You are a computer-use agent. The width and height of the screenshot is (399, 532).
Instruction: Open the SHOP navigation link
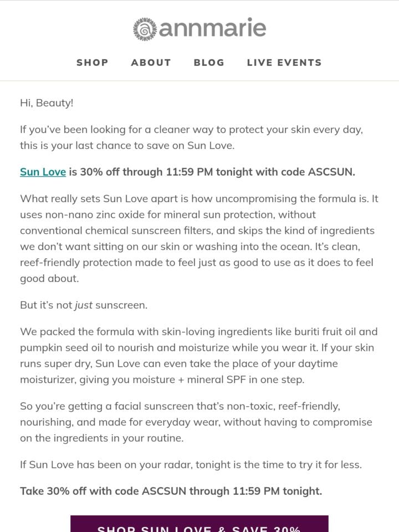[x=93, y=63]
